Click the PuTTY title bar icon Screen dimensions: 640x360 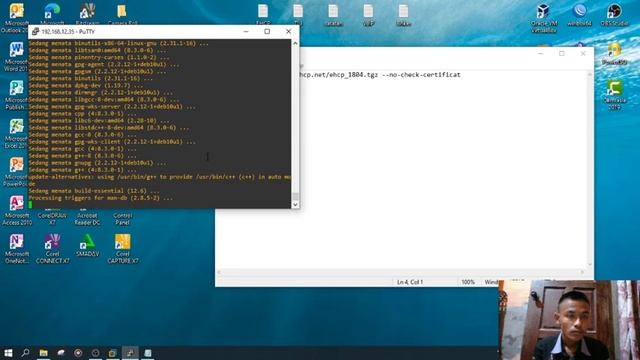[35, 31]
